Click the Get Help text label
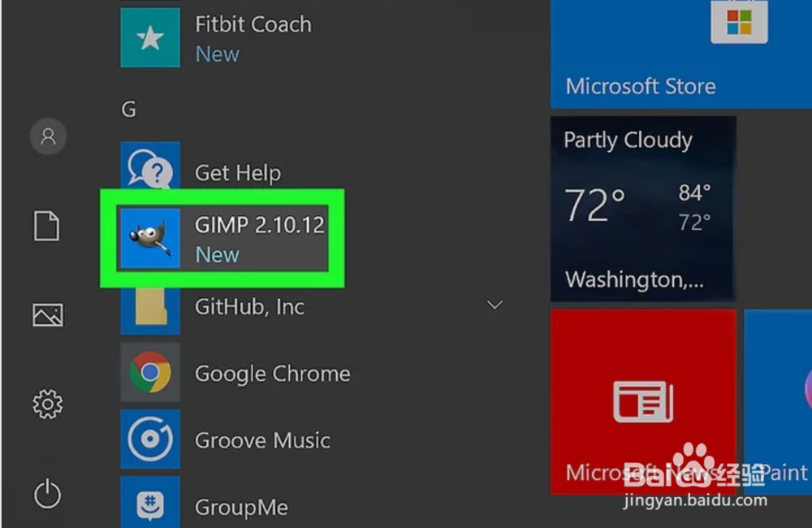Screen dimensions: 812x528 [x=238, y=173]
